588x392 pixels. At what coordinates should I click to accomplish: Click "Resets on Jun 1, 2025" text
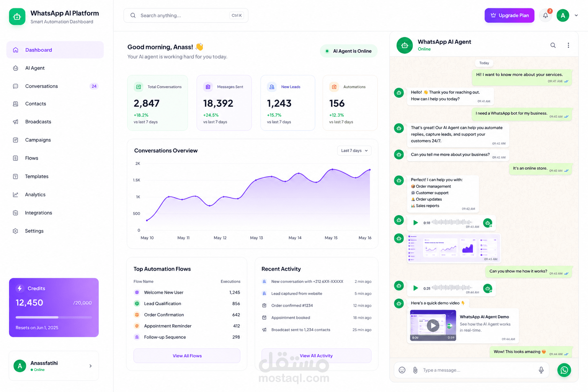coord(37,328)
